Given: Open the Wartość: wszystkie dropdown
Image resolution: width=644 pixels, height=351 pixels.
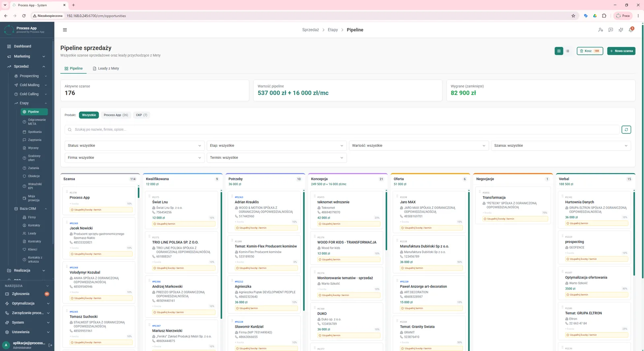Looking at the screenshot, I should pyautogui.click(x=419, y=146).
